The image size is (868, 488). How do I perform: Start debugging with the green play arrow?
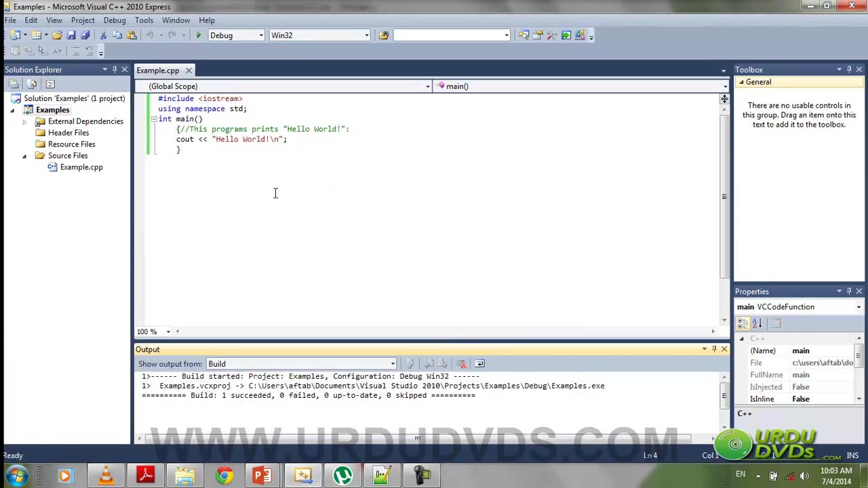tap(198, 35)
